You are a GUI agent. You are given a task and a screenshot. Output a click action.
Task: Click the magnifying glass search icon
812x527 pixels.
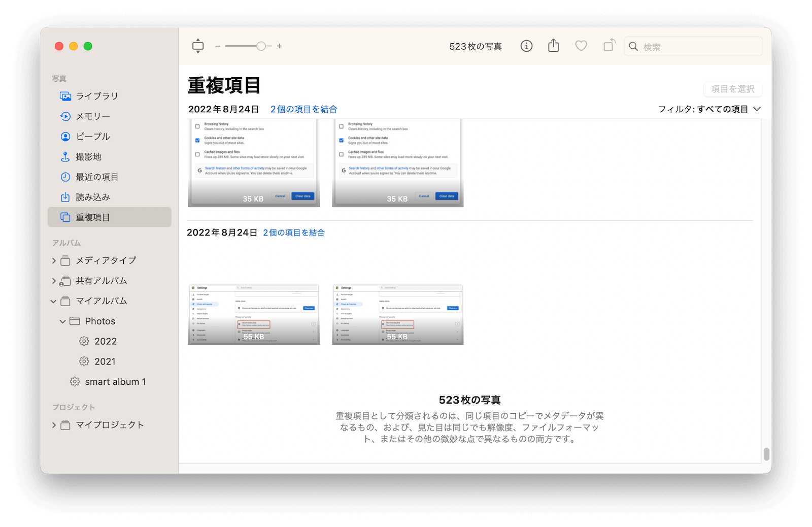click(633, 47)
